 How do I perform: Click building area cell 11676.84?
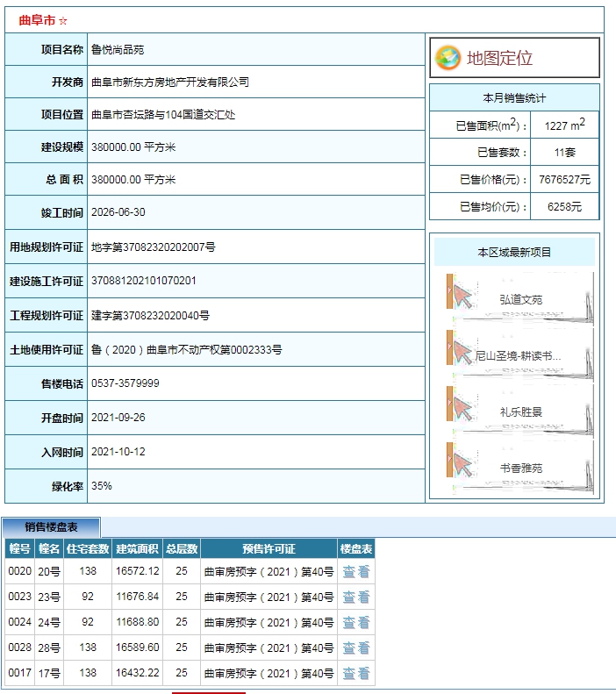point(137,597)
